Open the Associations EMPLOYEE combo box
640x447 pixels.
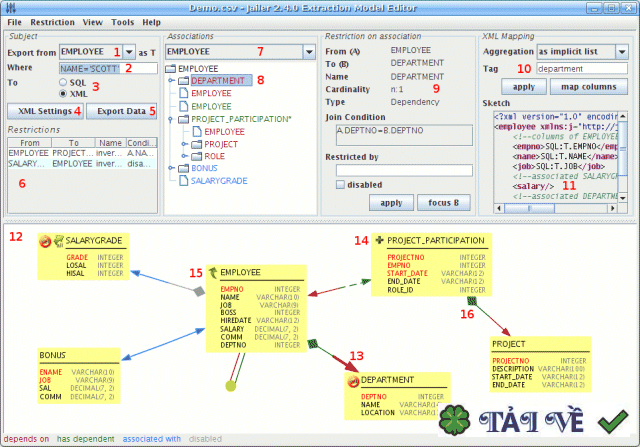pyautogui.click(x=309, y=52)
